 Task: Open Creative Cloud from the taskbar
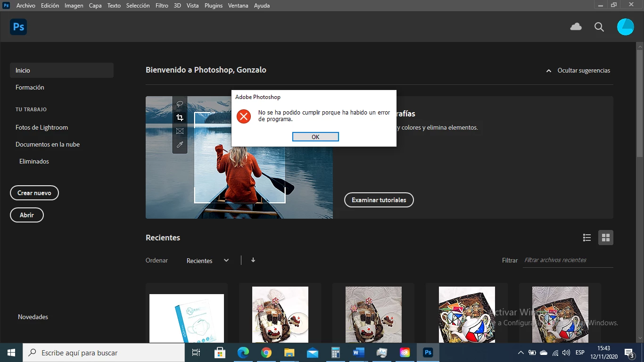point(405,353)
